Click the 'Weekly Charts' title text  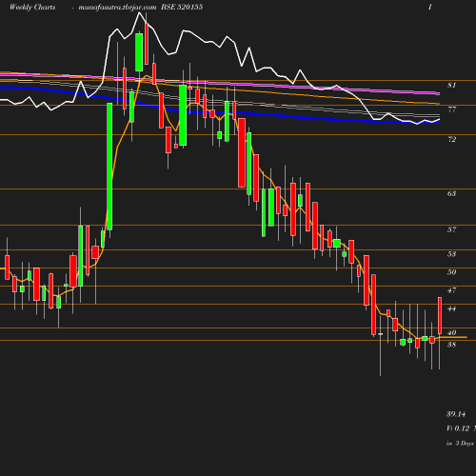[32, 8]
